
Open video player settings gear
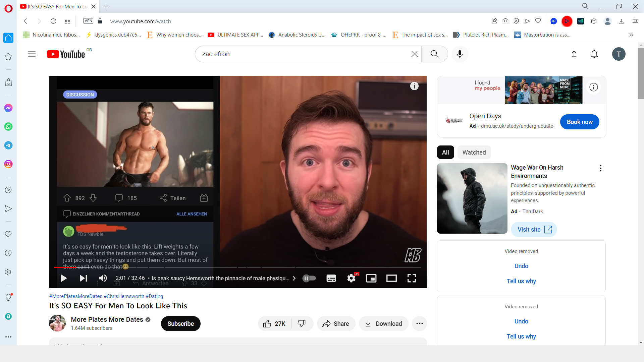click(x=352, y=278)
